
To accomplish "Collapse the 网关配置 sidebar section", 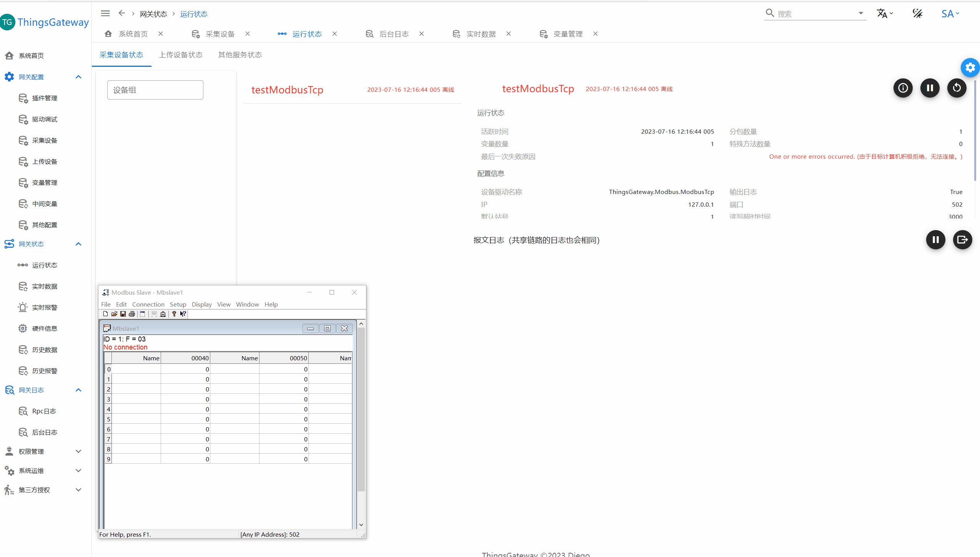I will 78,77.
